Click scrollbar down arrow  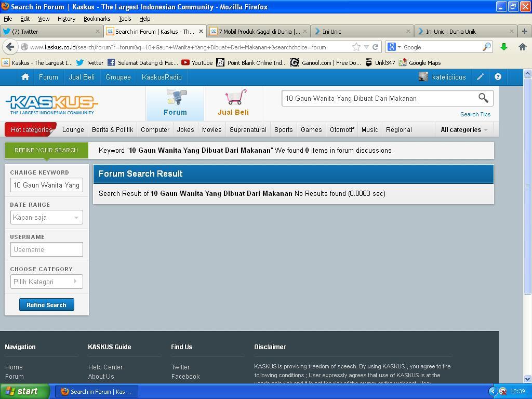tap(527, 379)
